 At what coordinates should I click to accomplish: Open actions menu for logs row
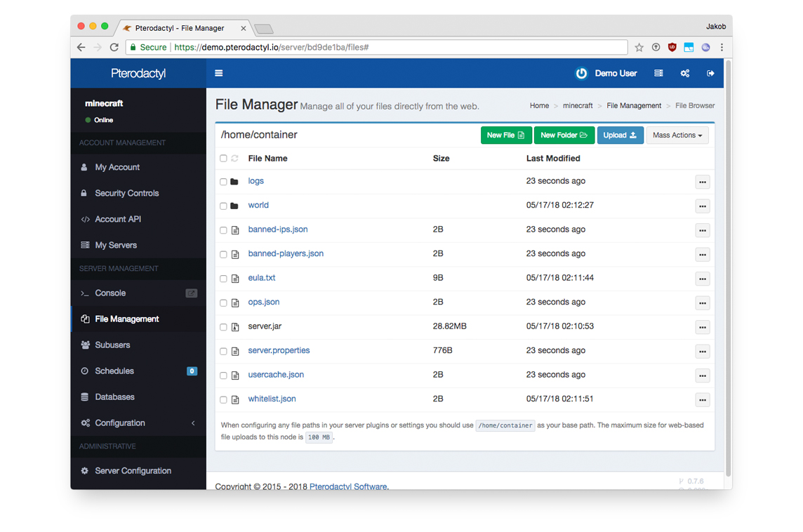click(702, 182)
